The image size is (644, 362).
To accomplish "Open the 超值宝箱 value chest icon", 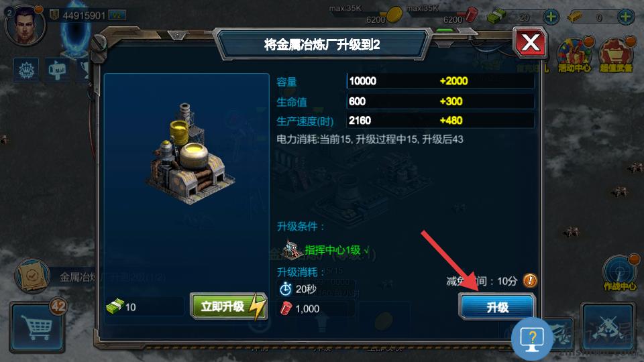I will [616, 56].
